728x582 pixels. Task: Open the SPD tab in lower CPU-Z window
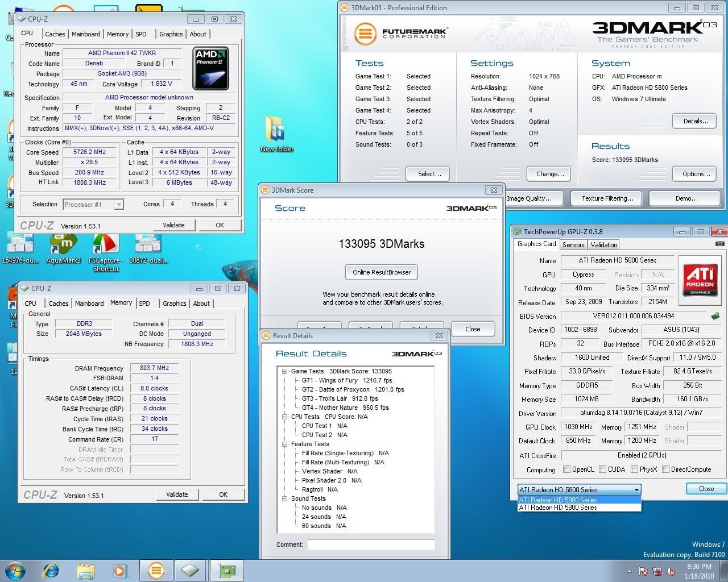point(144,304)
